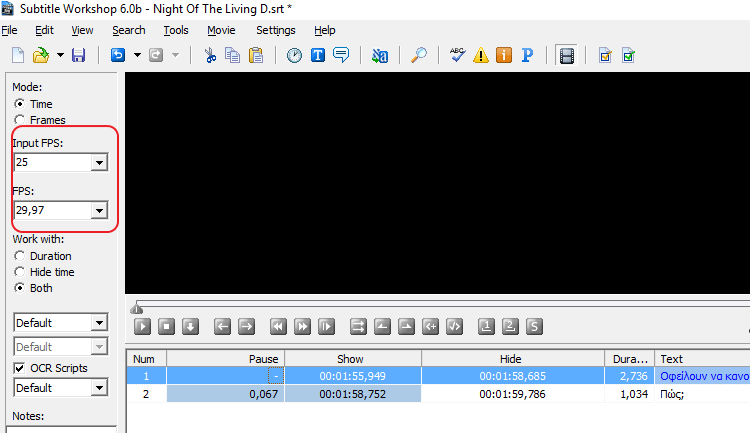Viewport: 750px width, 433px height.
Task: Click the orange information icon
Action: [x=504, y=56]
